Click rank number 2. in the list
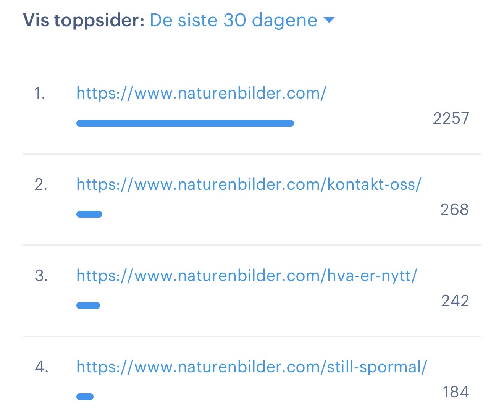504x420 pixels. tap(41, 184)
